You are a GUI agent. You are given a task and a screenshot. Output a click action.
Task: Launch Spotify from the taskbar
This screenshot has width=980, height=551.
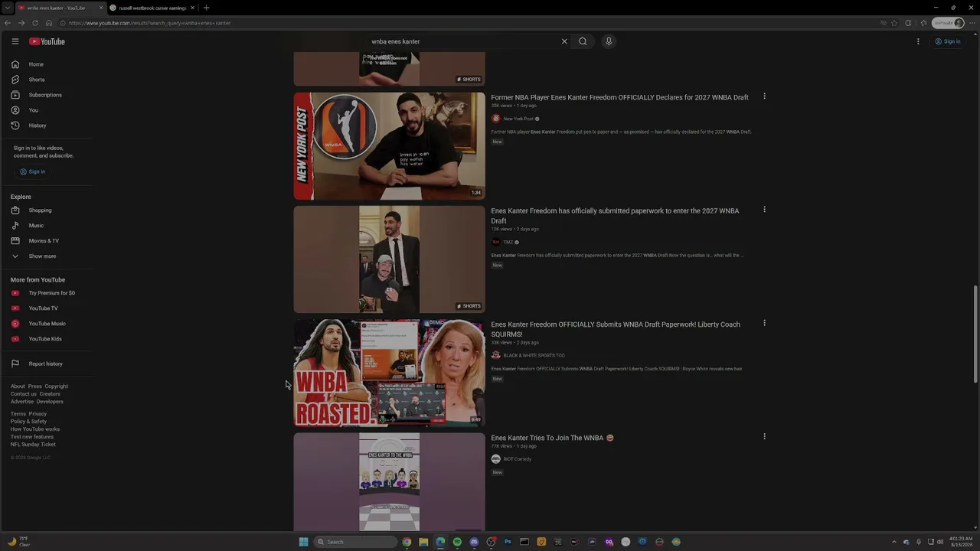pos(457,542)
